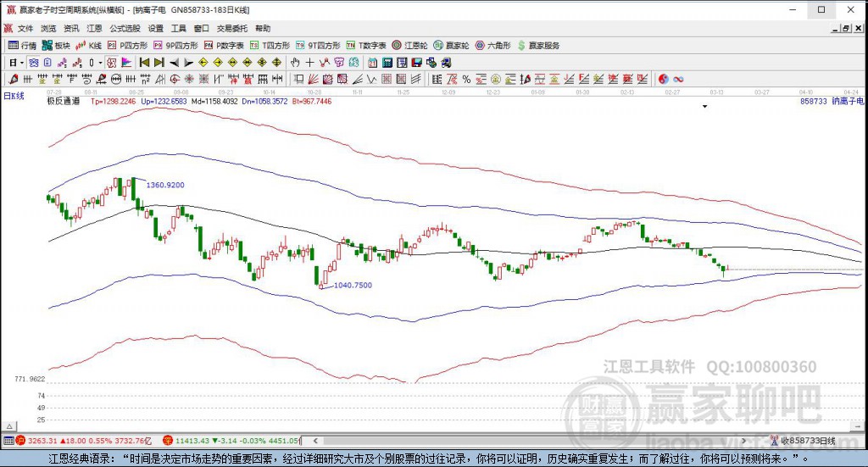Click the 极反通道 indicator name

pyautogui.click(x=63, y=101)
